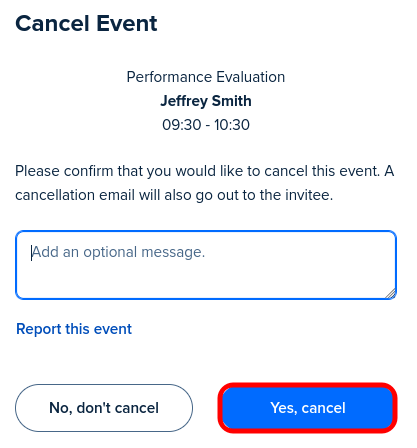
Task: Click the word 'Cancel' in the heading
Action: (52, 24)
